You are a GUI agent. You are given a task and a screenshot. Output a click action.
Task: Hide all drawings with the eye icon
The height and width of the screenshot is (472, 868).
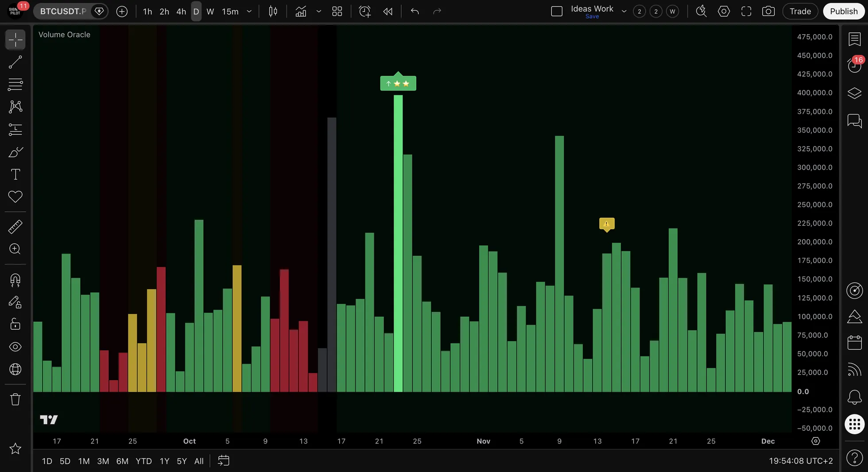click(x=15, y=347)
